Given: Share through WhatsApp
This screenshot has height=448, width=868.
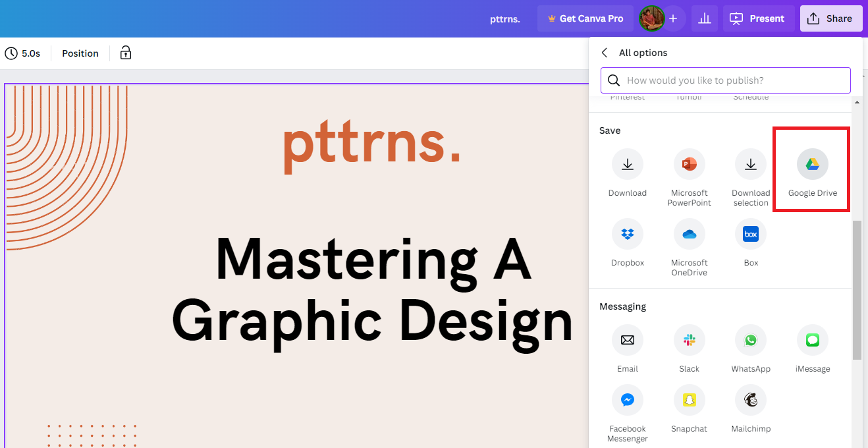Looking at the screenshot, I should [751, 341].
